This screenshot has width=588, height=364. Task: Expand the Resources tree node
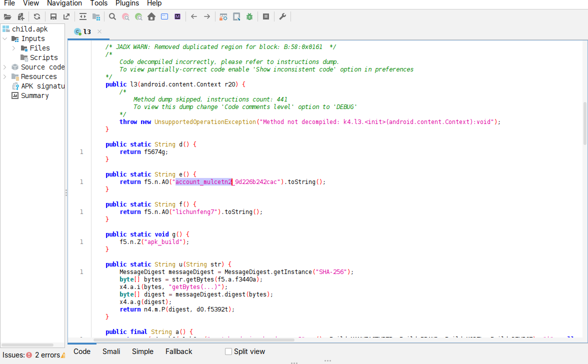tap(5, 76)
